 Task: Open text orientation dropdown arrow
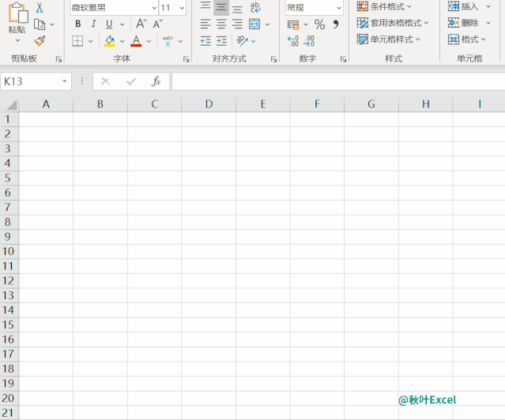point(254,41)
